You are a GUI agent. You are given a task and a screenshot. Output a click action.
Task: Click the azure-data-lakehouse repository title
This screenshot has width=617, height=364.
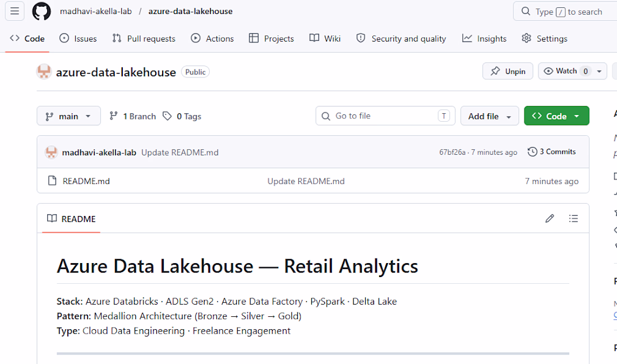click(x=116, y=72)
